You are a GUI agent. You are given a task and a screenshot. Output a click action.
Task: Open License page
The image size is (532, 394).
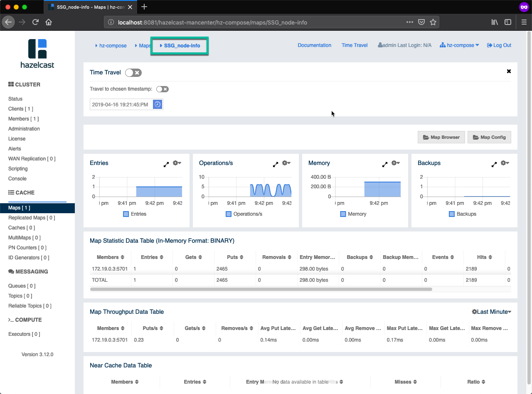[17, 139]
